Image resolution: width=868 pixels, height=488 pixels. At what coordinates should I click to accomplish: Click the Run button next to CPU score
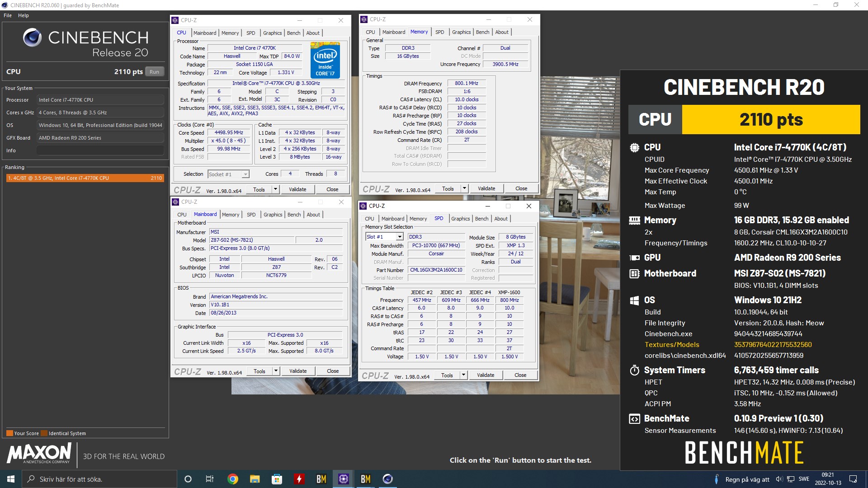click(x=154, y=71)
